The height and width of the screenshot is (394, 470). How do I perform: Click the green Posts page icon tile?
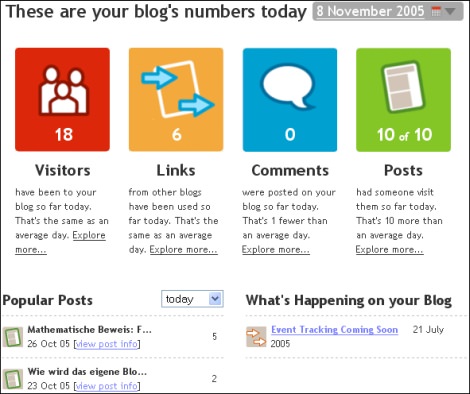pyautogui.click(x=403, y=99)
